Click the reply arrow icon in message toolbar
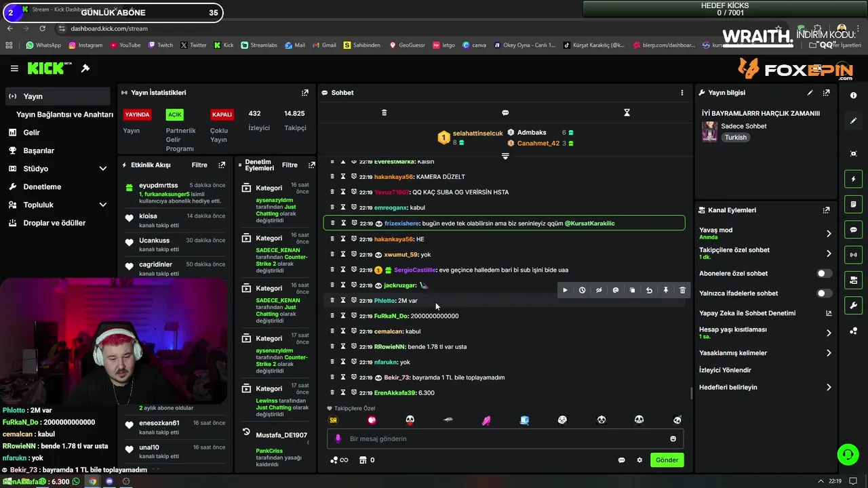868x488 pixels. (x=649, y=290)
